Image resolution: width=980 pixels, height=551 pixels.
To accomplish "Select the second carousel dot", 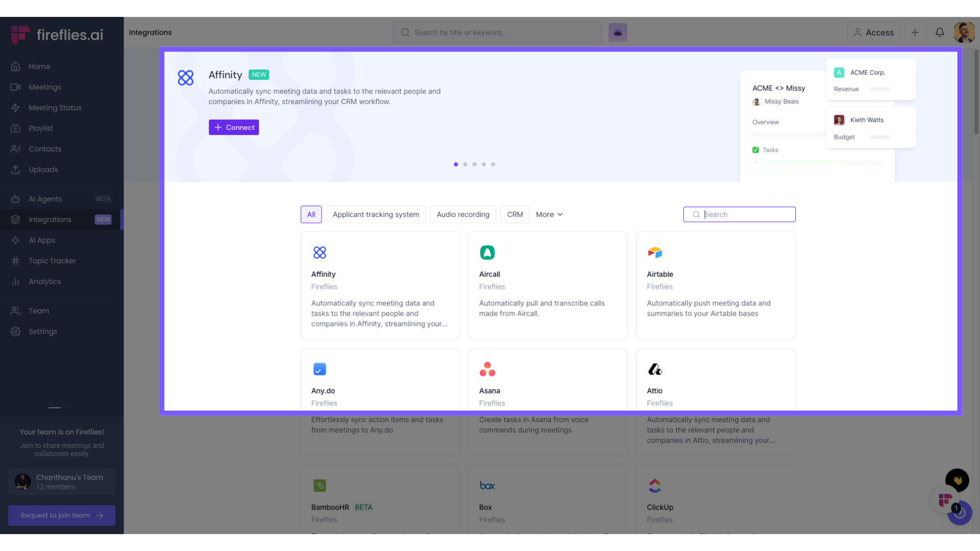I will (465, 164).
